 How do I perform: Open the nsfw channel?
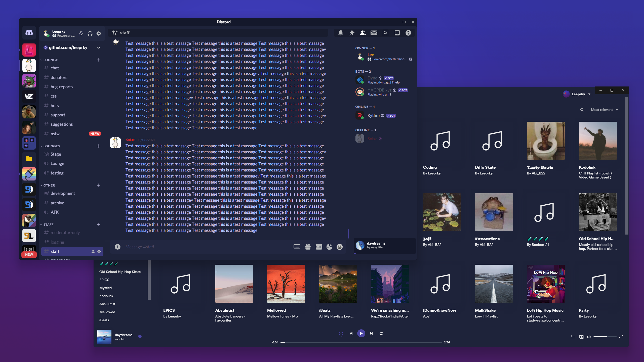coord(72,134)
